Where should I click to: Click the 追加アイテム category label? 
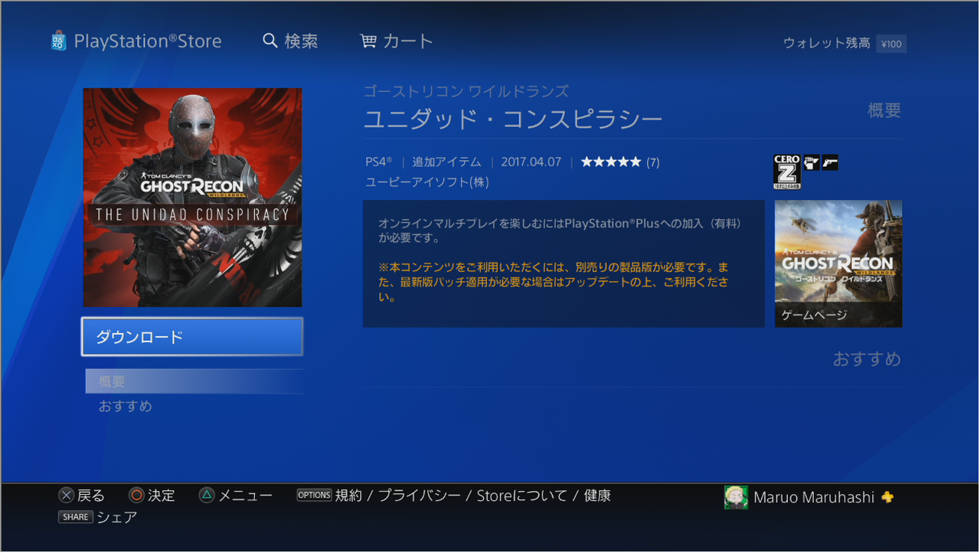click(x=446, y=162)
